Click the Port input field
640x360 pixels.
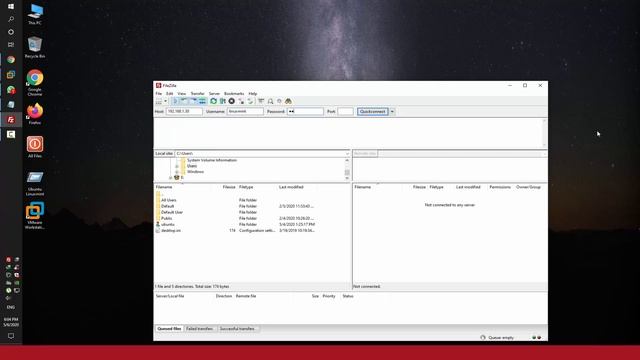click(345, 111)
